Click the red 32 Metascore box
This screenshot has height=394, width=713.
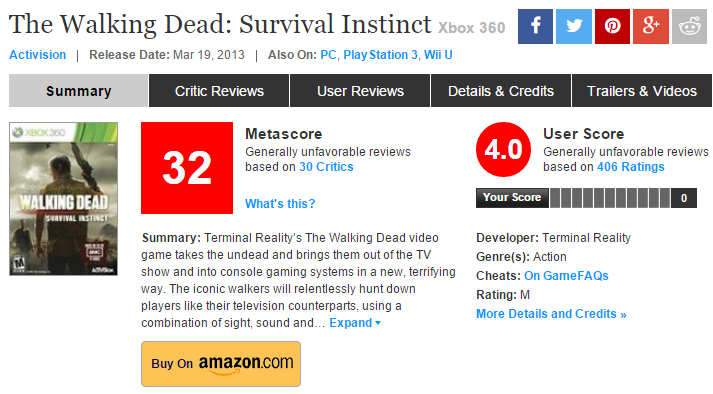187,168
